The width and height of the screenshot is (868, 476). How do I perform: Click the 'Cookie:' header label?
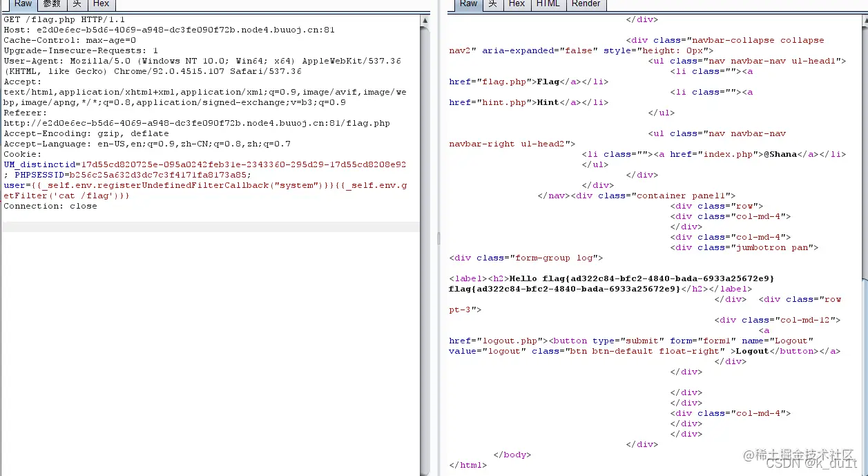pos(23,155)
